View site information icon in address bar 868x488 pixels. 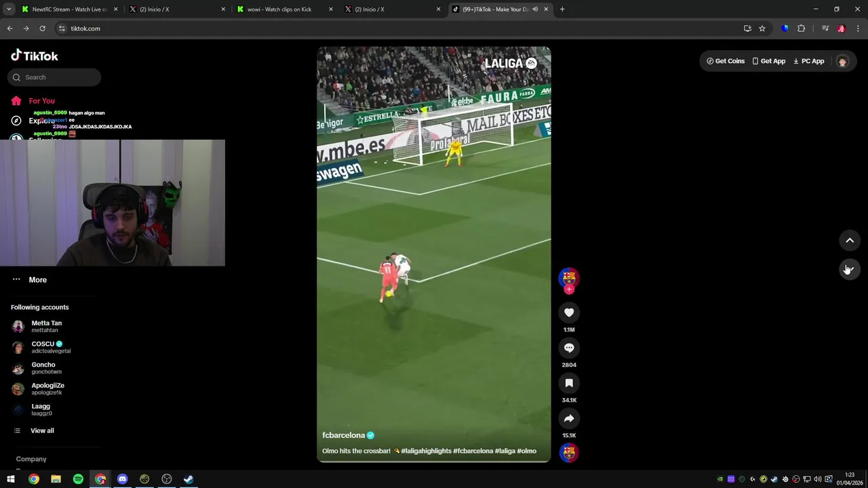(62, 28)
